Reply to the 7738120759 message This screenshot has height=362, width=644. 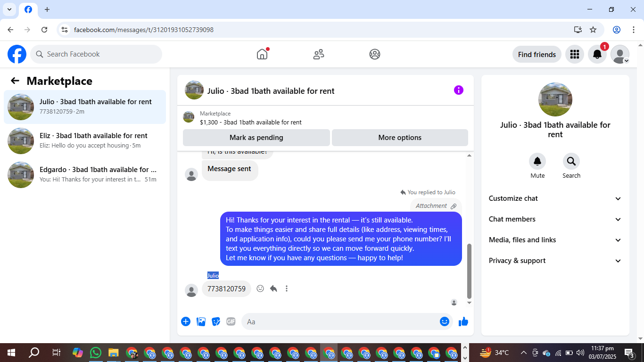(273, 288)
